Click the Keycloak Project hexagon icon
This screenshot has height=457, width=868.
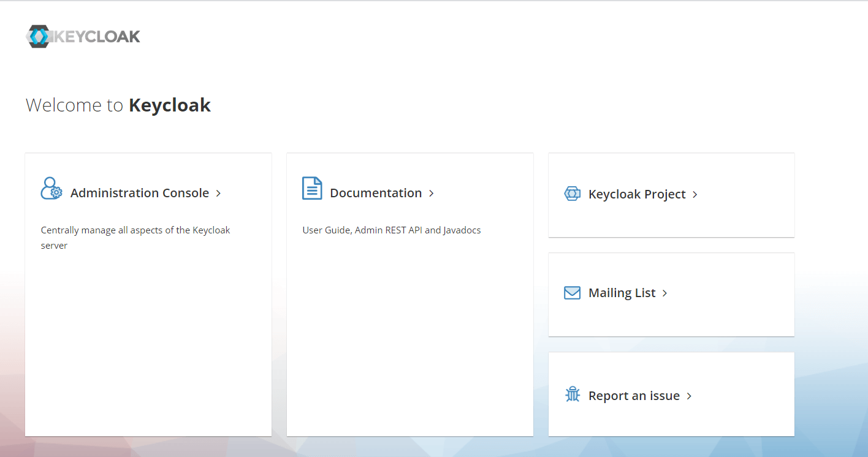click(572, 194)
